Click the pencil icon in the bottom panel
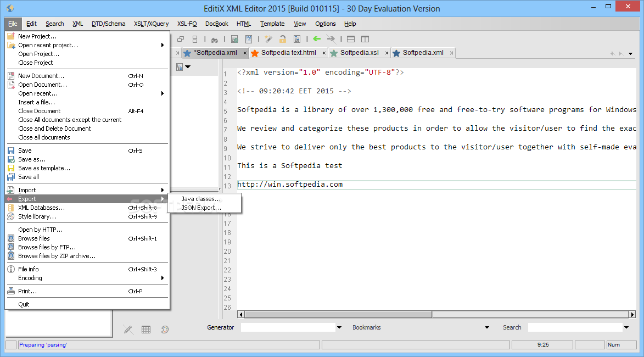The height and width of the screenshot is (357, 644). click(128, 330)
